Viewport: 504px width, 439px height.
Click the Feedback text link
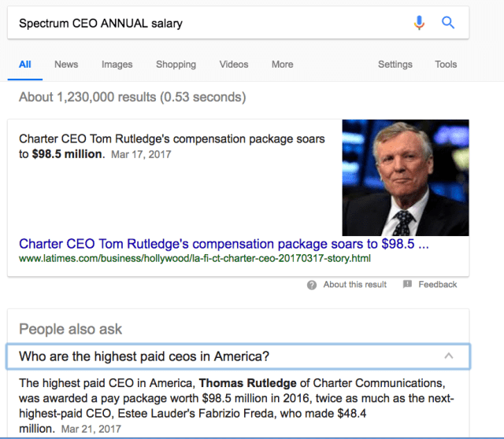[438, 285]
